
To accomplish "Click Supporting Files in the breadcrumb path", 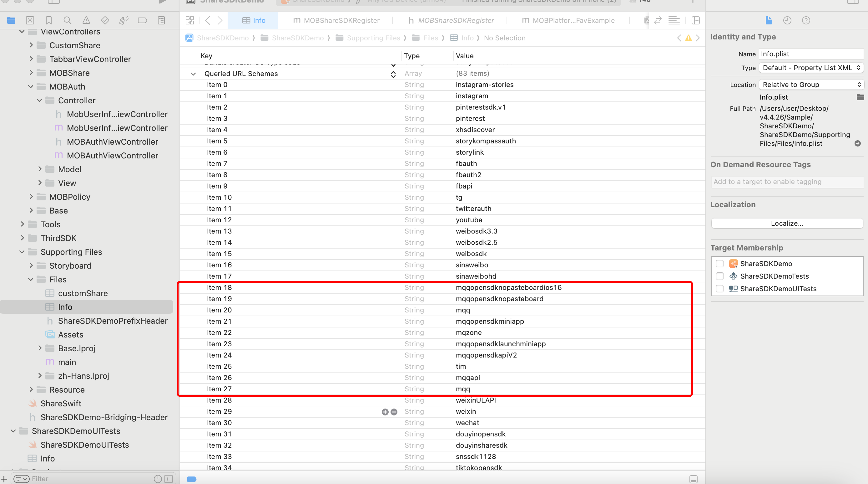I will pyautogui.click(x=373, y=38).
